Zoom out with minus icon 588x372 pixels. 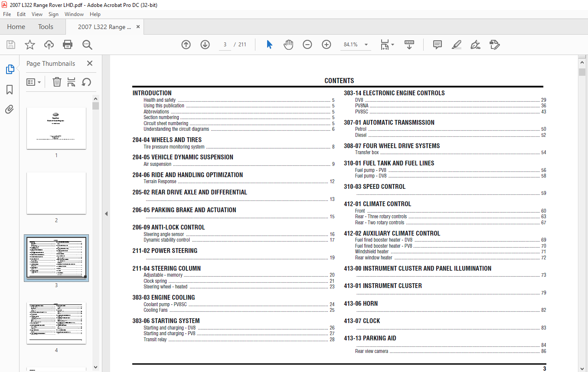coord(307,45)
